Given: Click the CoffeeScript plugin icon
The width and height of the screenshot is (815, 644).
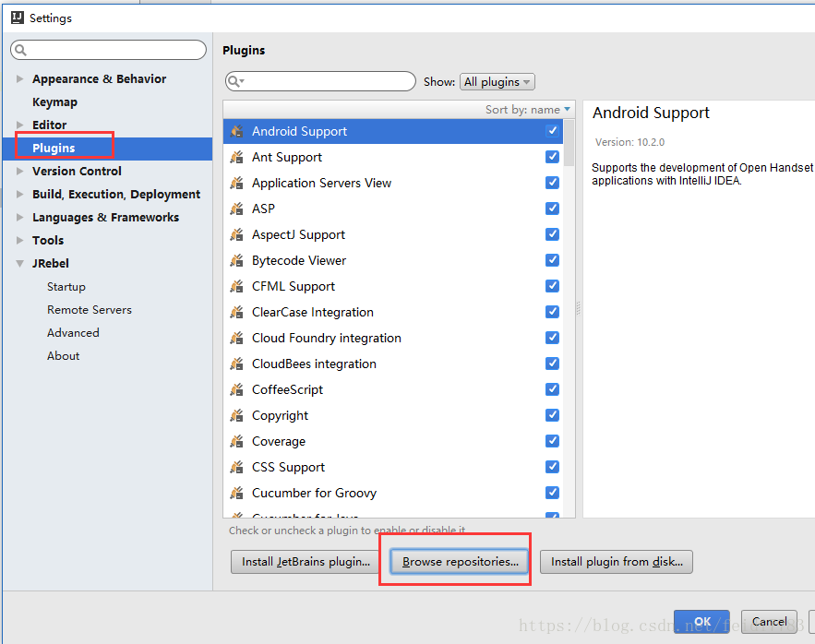Looking at the screenshot, I should click(237, 389).
